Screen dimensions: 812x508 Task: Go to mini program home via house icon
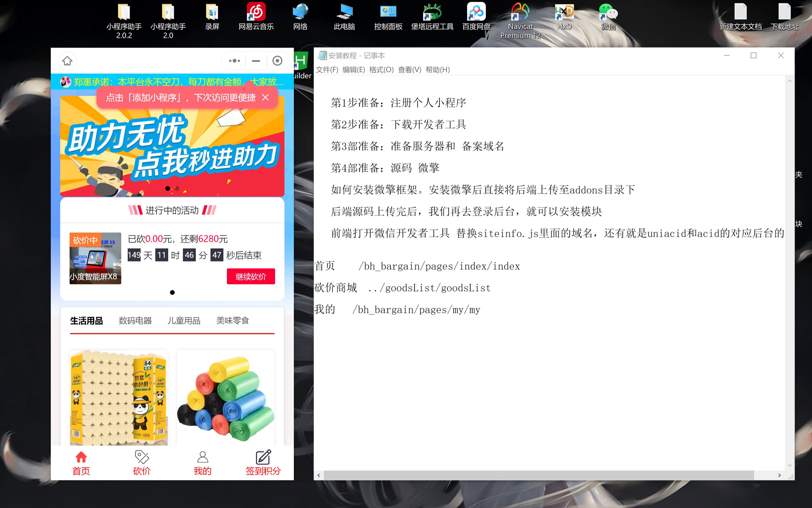click(67, 61)
